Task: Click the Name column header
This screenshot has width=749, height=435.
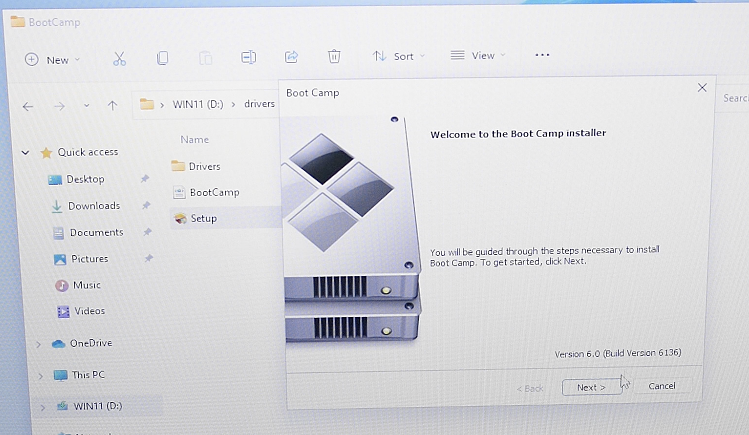Action: [194, 139]
